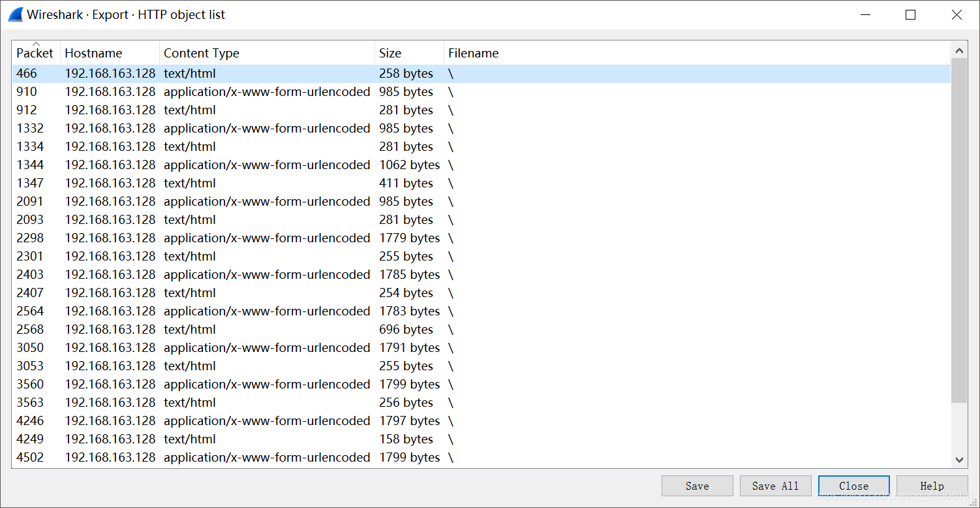
Task: Click the scrollbar down arrow
Action: (x=959, y=460)
